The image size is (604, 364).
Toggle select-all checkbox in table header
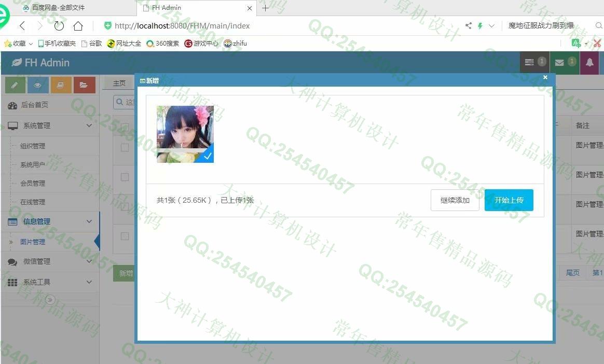(x=125, y=128)
